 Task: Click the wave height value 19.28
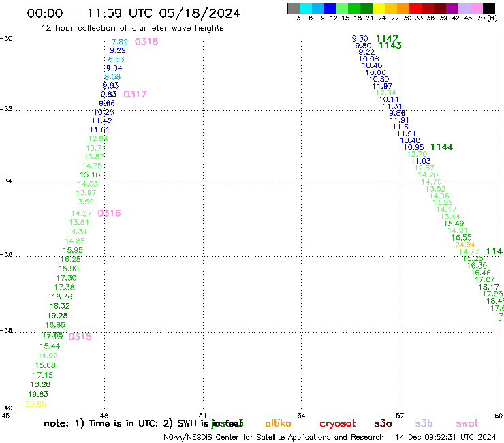pyautogui.click(x=57, y=316)
